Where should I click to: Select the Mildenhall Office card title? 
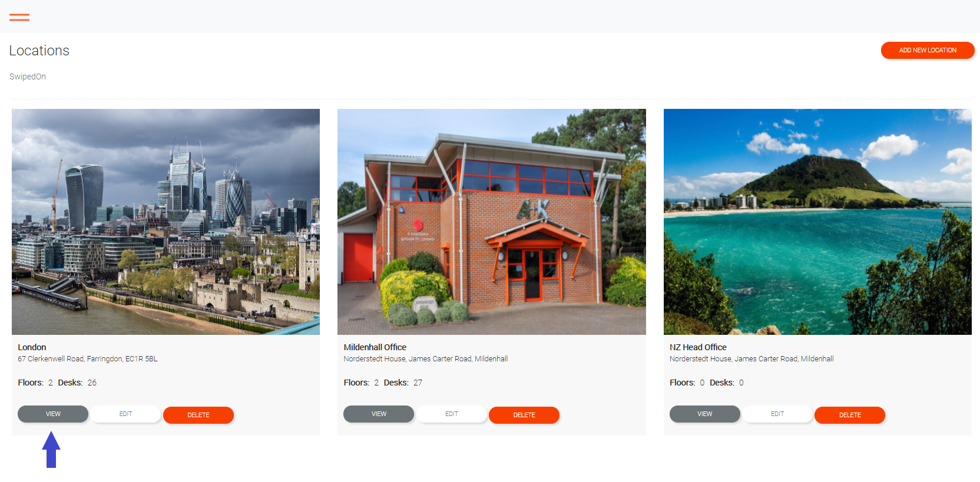[375, 347]
